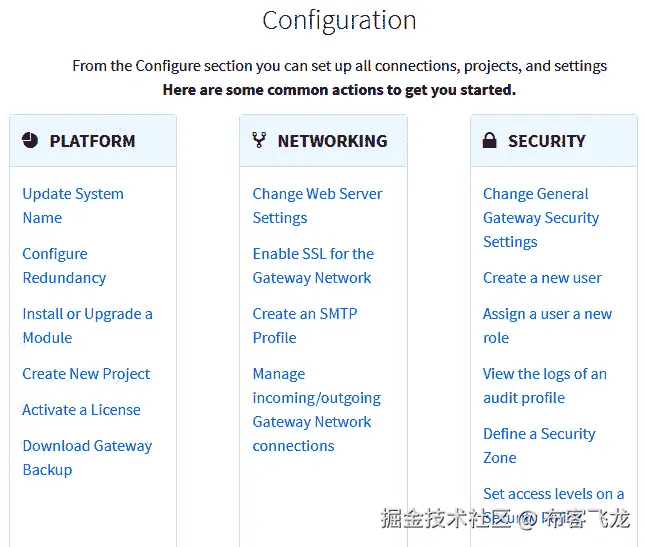Select Assign a user a new role
The height and width of the screenshot is (547, 647).
[548, 326]
